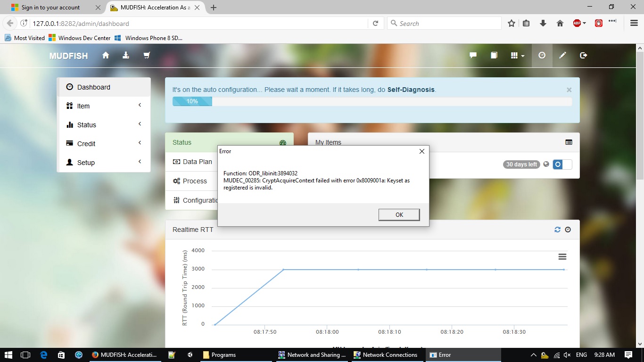Screen dimensions: 644x362
Task: Show hidden system tray icons
Action: coord(534,355)
